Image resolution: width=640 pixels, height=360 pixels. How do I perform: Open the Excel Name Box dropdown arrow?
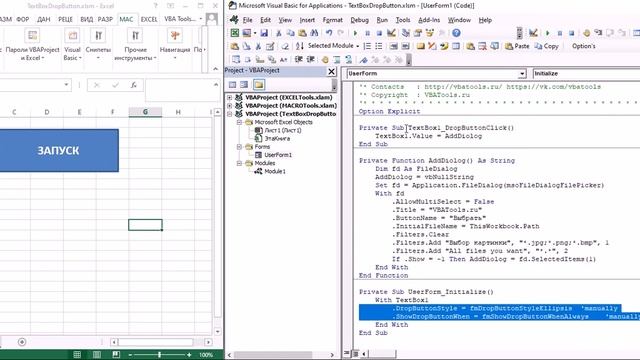(66, 85)
